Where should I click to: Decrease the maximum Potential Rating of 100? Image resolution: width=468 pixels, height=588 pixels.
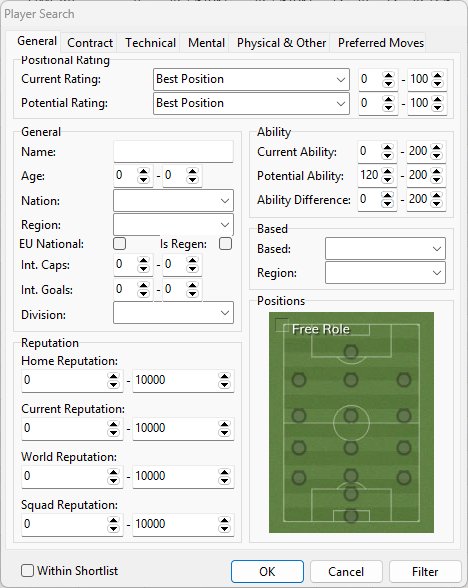pos(437,107)
